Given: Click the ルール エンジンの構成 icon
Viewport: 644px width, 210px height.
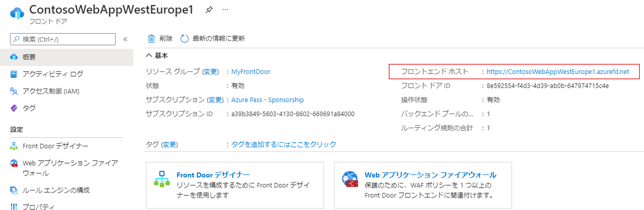Looking at the screenshot, I should (14, 190).
